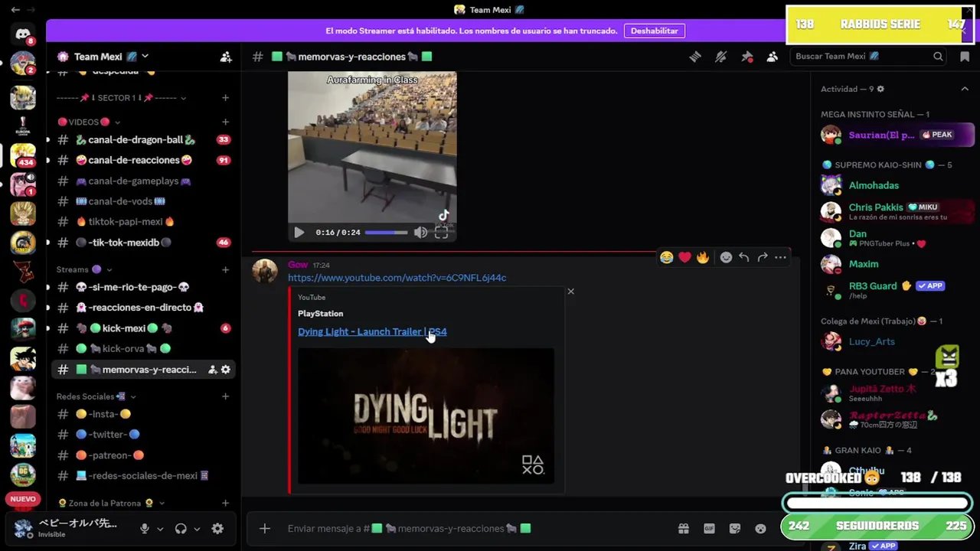Seek the video progress bar
The height and width of the screenshot is (551, 980).
[386, 233]
